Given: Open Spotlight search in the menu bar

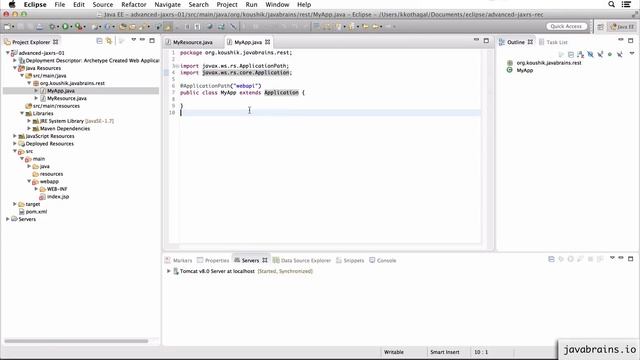Looking at the screenshot, I should pyautogui.click(x=611, y=4).
